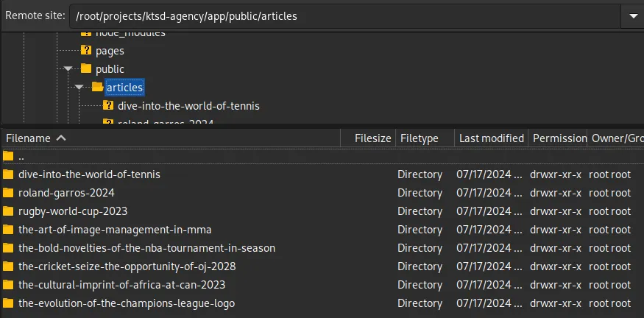Select the pages folder in the tree
The width and height of the screenshot is (644, 318).
110,51
